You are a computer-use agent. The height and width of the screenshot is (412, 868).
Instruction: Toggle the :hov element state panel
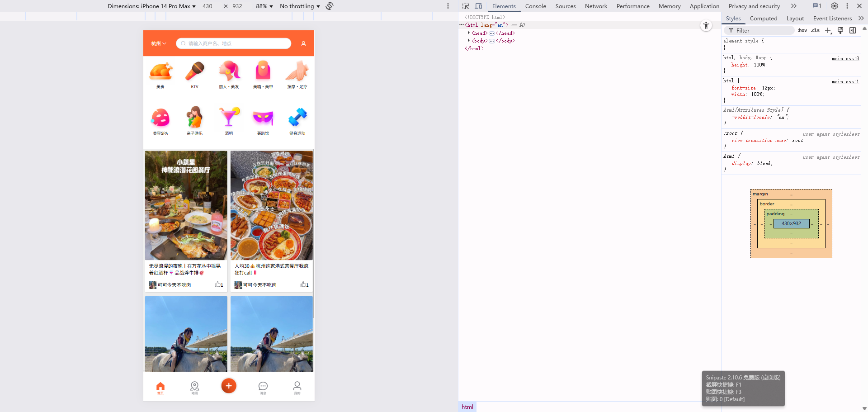coord(802,30)
